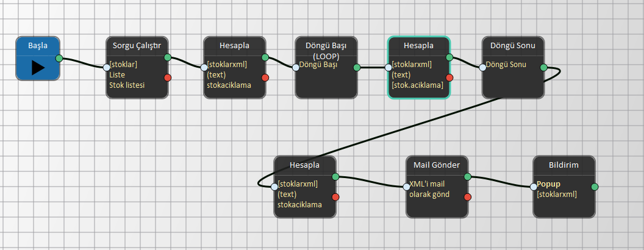
Task: Click the wire between Mail Gönder and Bildirim
Action: point(500,180)
